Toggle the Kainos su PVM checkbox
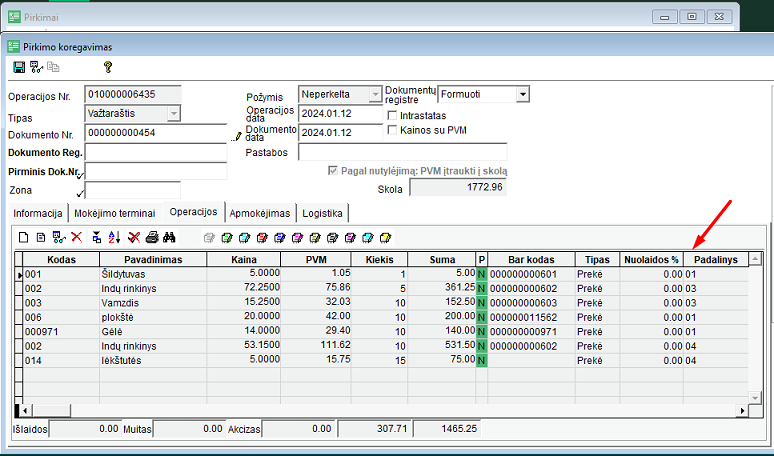 (x=392, y=130)
